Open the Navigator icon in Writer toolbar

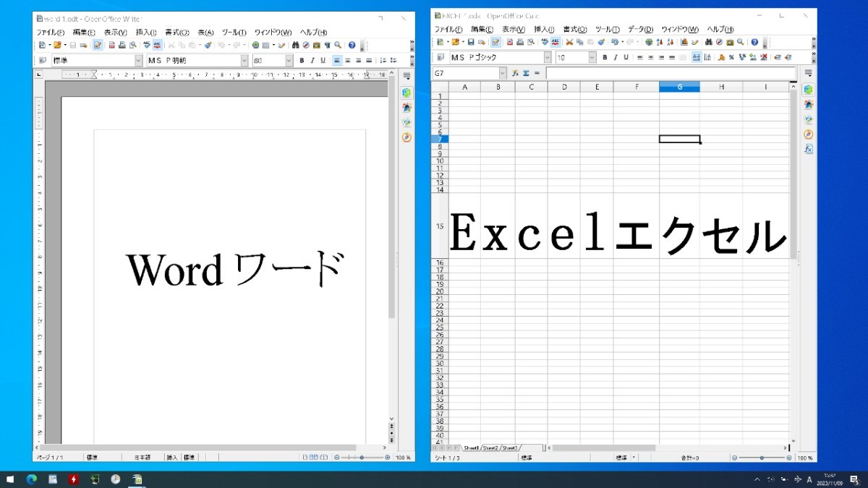(305, 45)
